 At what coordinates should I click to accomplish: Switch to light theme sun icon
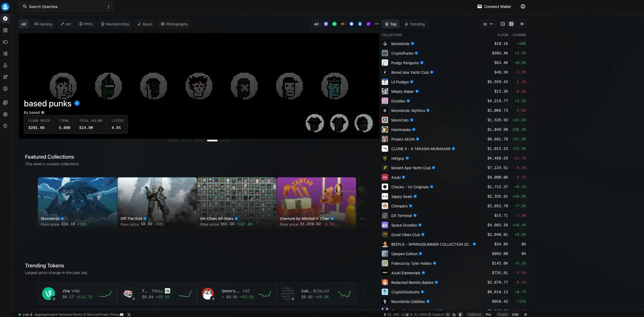(x=448, y=314)
